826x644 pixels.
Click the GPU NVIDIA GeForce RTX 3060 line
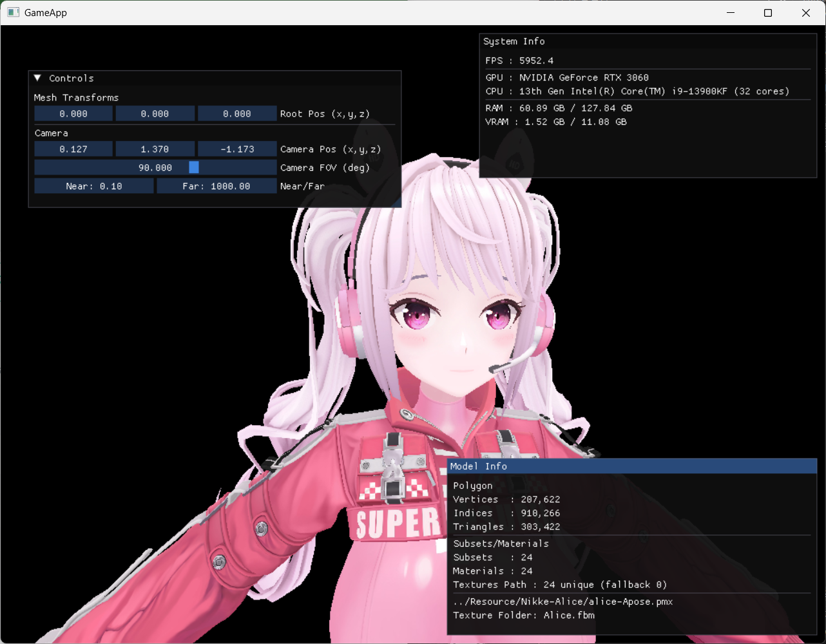coord(567,77)
